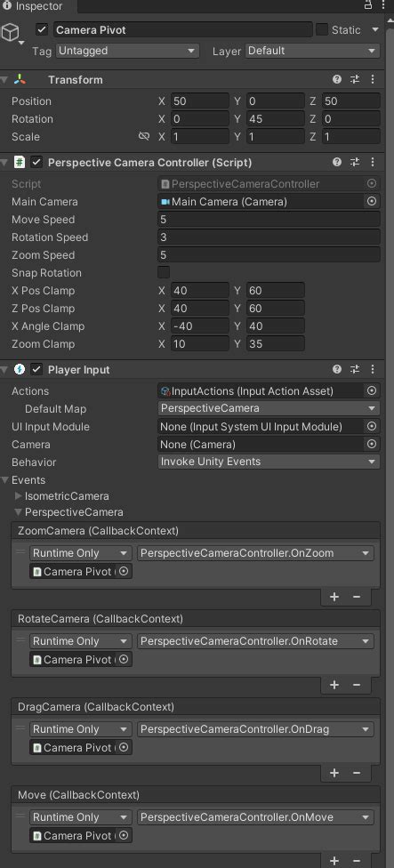
Task: Open Behavior dropdown Invoke Unity Events
Action: (269, 462)
